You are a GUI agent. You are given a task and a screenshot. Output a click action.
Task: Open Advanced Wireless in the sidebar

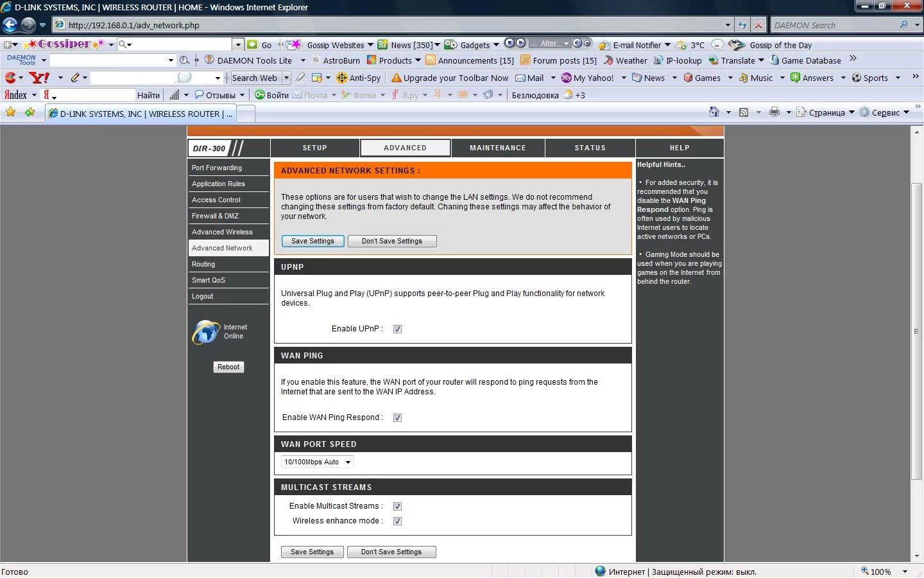click(x=228, y=232)
